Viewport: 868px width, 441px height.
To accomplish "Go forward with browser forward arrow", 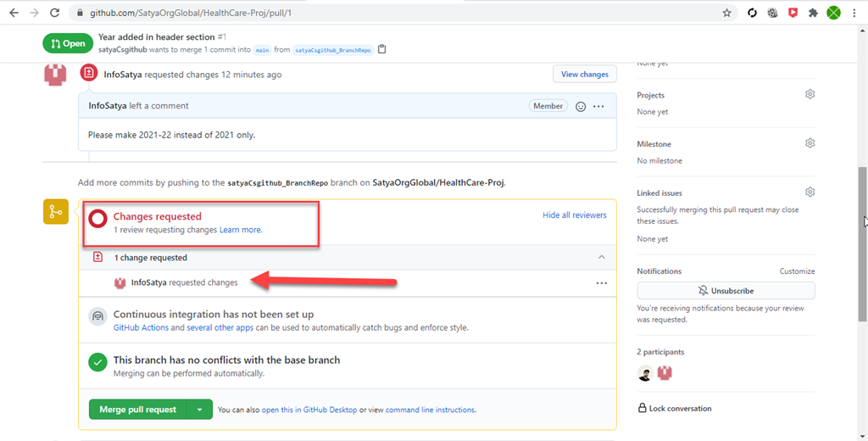I will pos(34,13).
